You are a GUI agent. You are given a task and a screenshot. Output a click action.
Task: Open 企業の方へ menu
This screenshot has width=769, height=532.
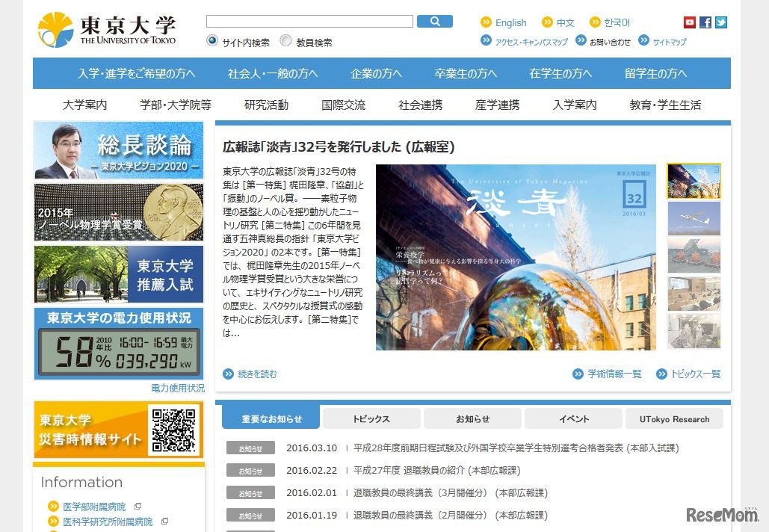[x=376, y=73]
